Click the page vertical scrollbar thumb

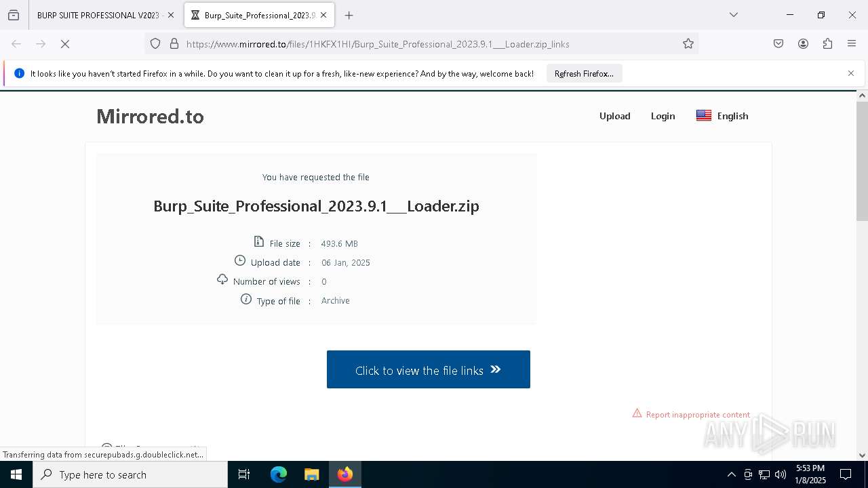862,161
